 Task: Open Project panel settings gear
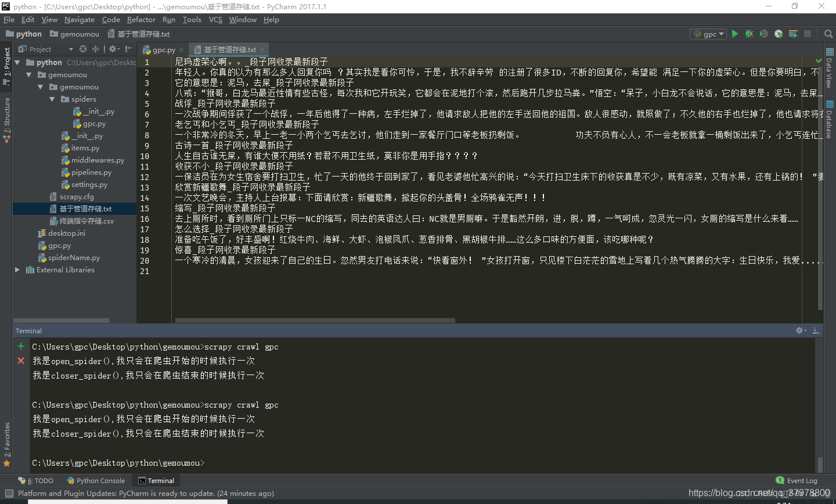[114, 49]
